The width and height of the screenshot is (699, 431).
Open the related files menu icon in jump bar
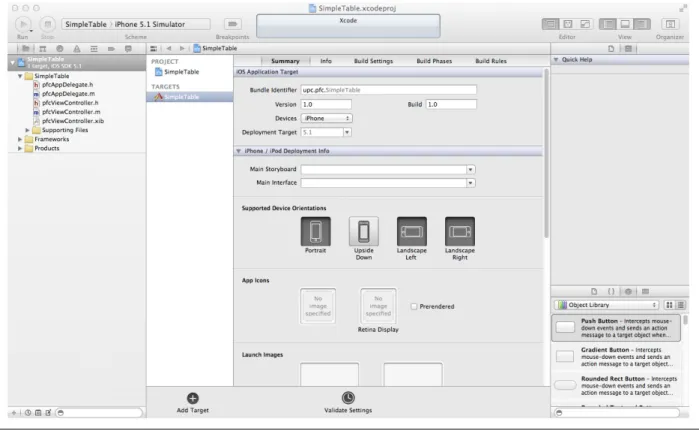tap(153, 49)
